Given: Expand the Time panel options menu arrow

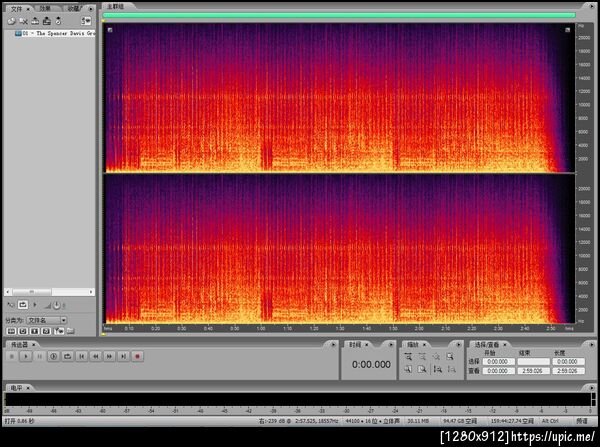Looking at the screenshot, I should (x=392, y=343).
